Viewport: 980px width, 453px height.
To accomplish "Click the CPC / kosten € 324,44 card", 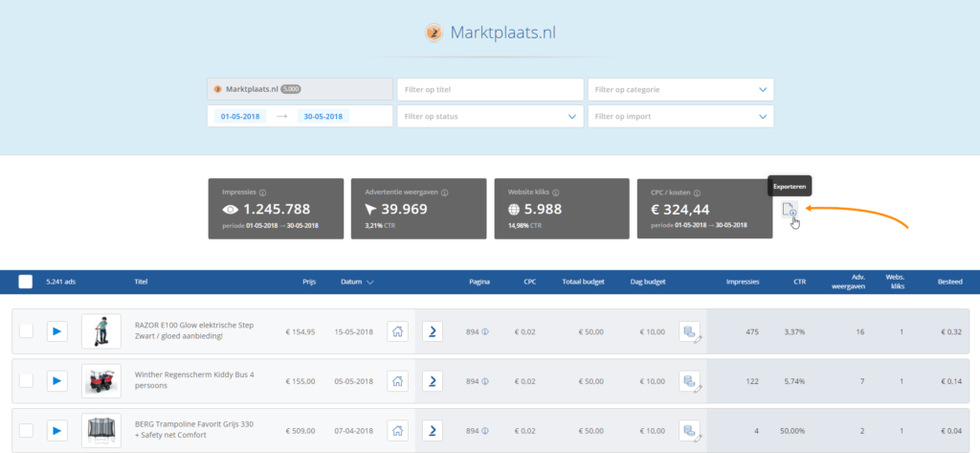I will (x=704, y=209).
